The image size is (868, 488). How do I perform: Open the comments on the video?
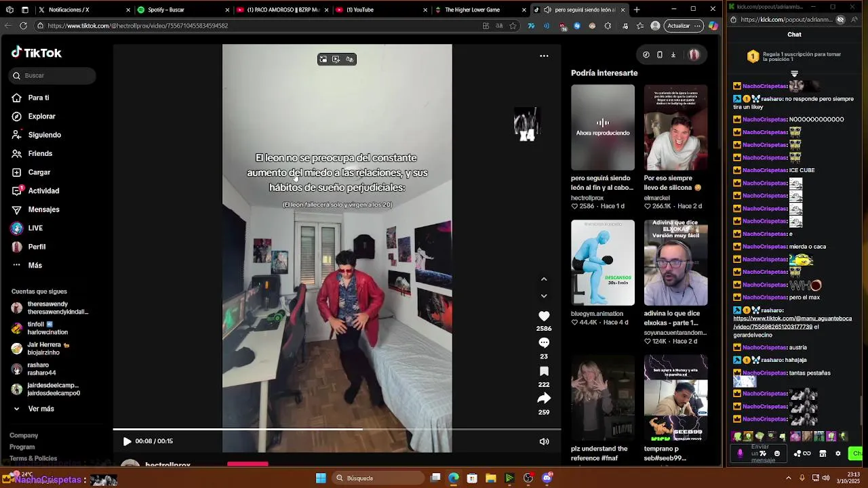coord(544,343)
